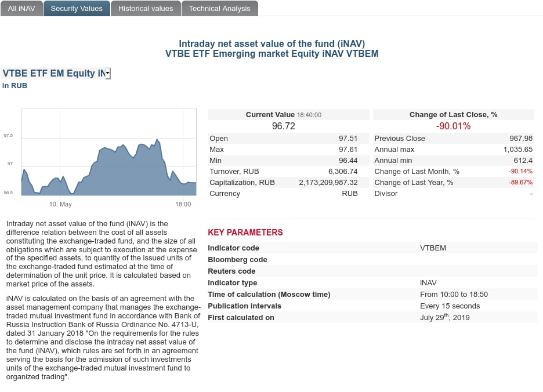
Task: Click the 'Change of Last Close, %' header
Action: (x=453, y=115)
